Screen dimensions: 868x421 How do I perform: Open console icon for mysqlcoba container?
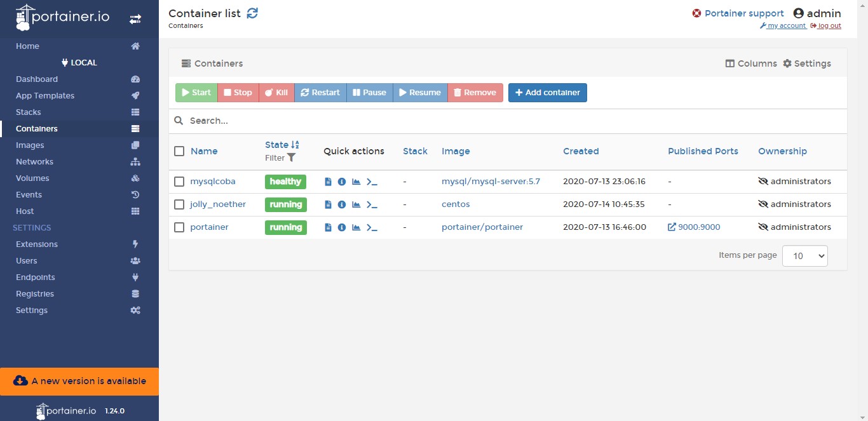(372, 182)
